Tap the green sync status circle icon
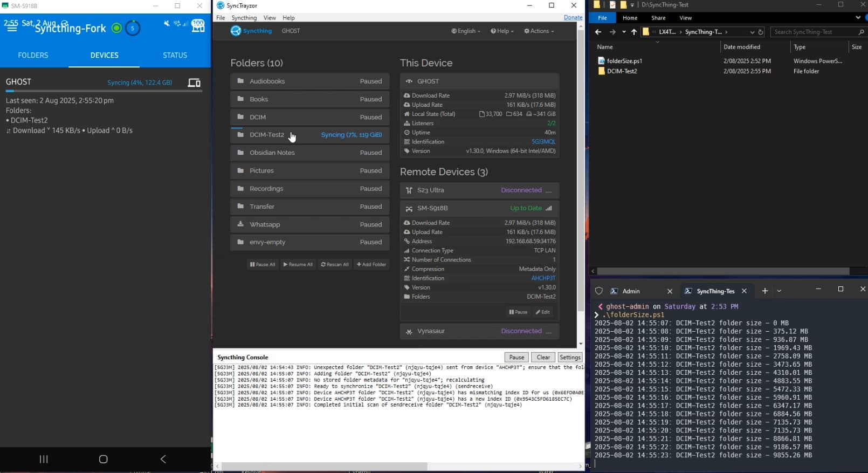The image size is (868, 473). point(116,28)
